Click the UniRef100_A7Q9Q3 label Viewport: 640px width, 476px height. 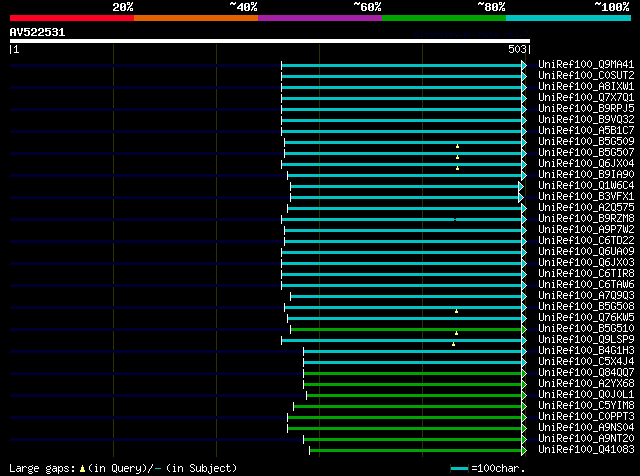pyautogui.click(x=586, y=296)
